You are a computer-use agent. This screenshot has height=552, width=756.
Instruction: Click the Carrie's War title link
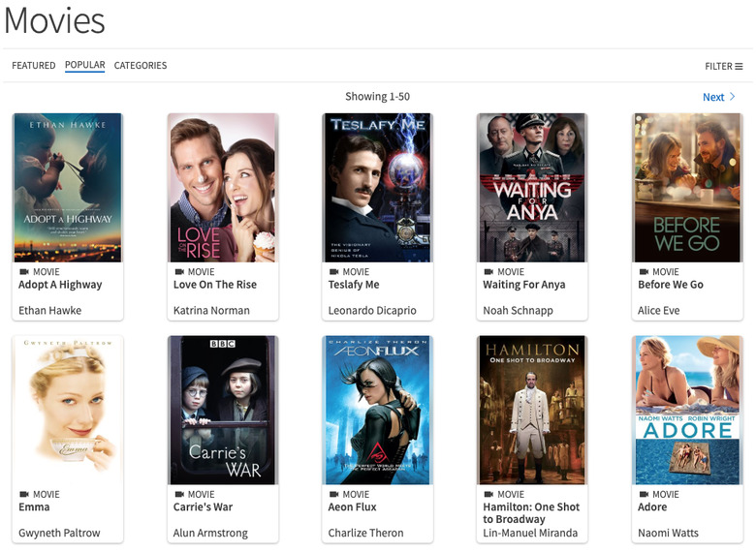point(203,507)
